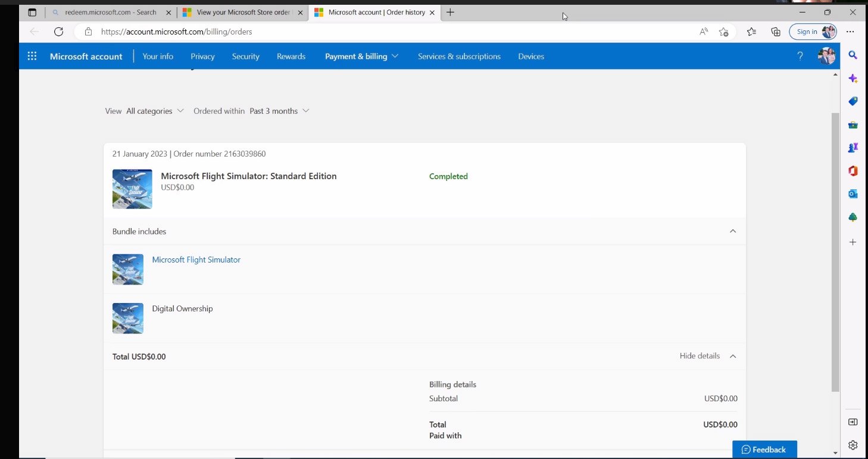This screenshot has height=459, width=868.
Task: Add this page to favorites star icon
Action: (x=723, y=32)
